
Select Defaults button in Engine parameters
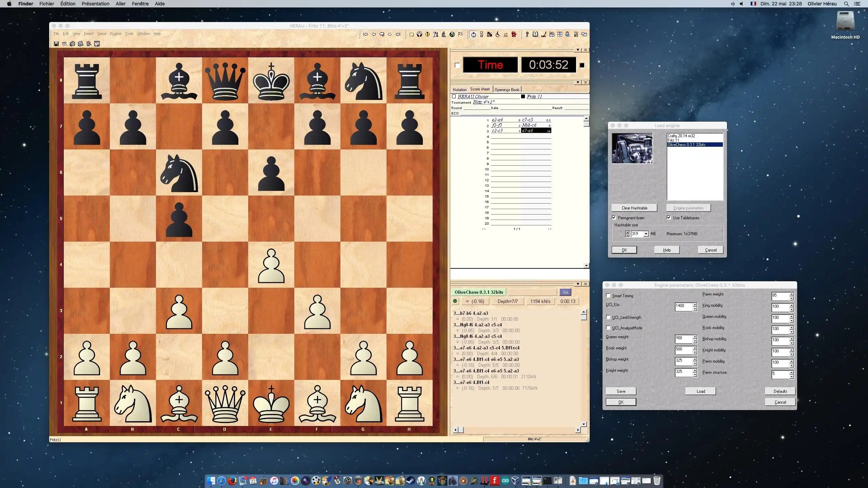pyautogui.click(x=779, y=391)
